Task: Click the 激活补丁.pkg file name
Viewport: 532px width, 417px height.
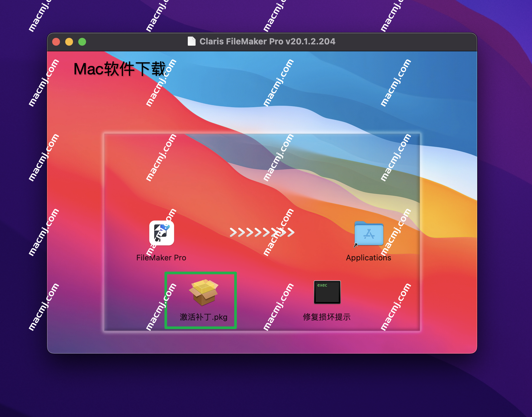Action: click(204, 317)
